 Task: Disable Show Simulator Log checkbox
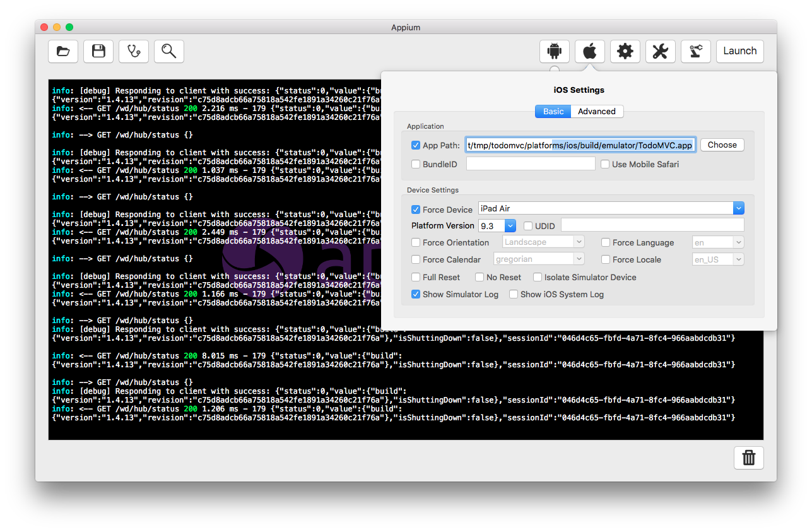coord(416,294)
